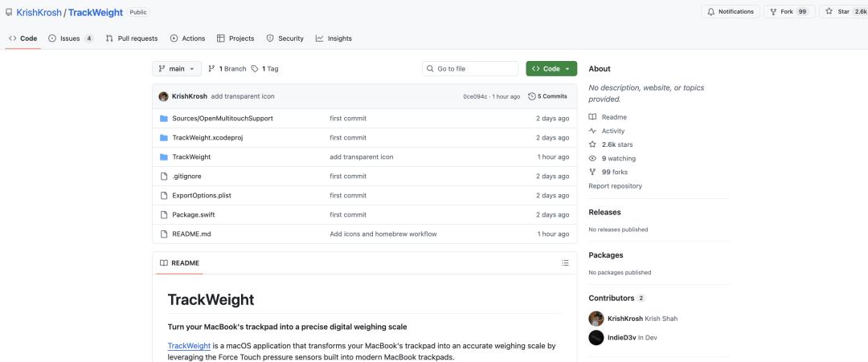Open the Releases heading link
Image resolution: width=868 pixels, height=362 pixels.
point(604,212)
